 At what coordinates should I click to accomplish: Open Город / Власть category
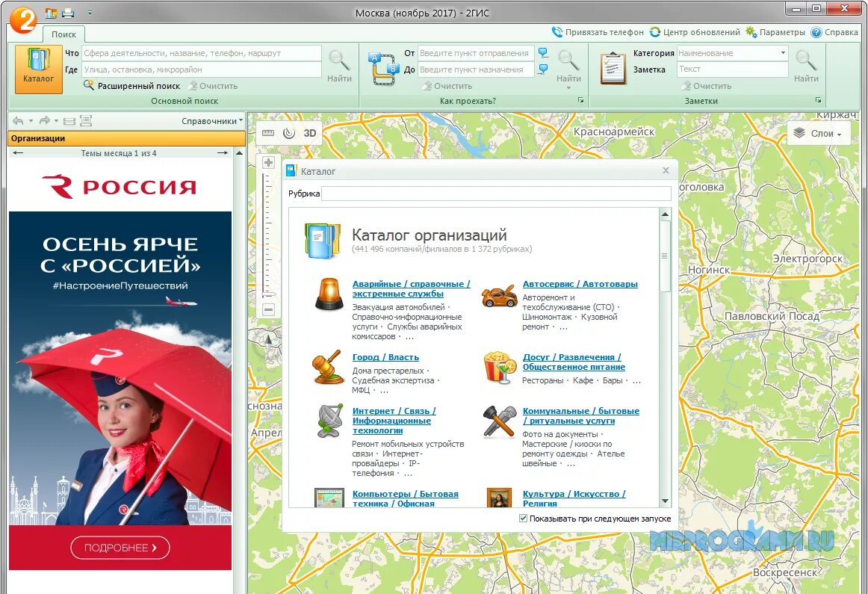click(386, 357)
